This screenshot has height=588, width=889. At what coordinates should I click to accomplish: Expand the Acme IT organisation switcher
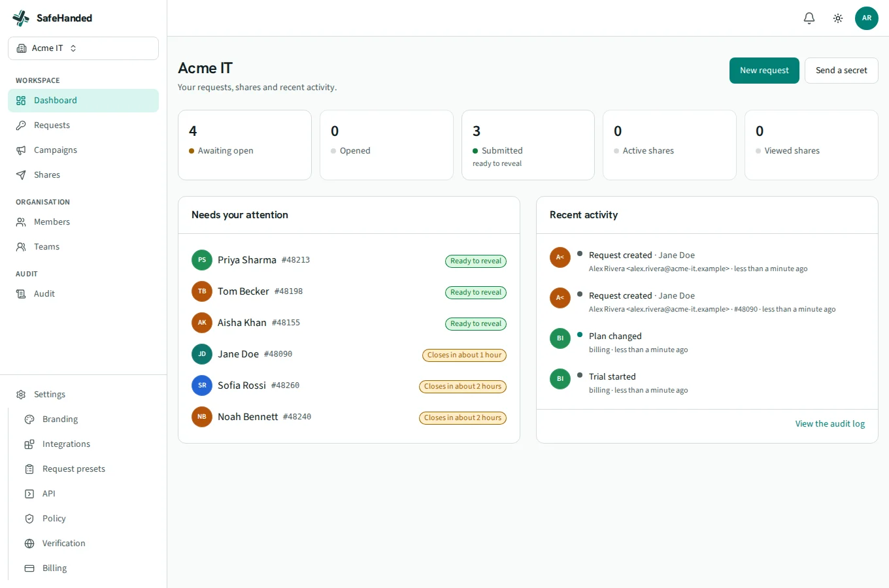click(83, 48)
